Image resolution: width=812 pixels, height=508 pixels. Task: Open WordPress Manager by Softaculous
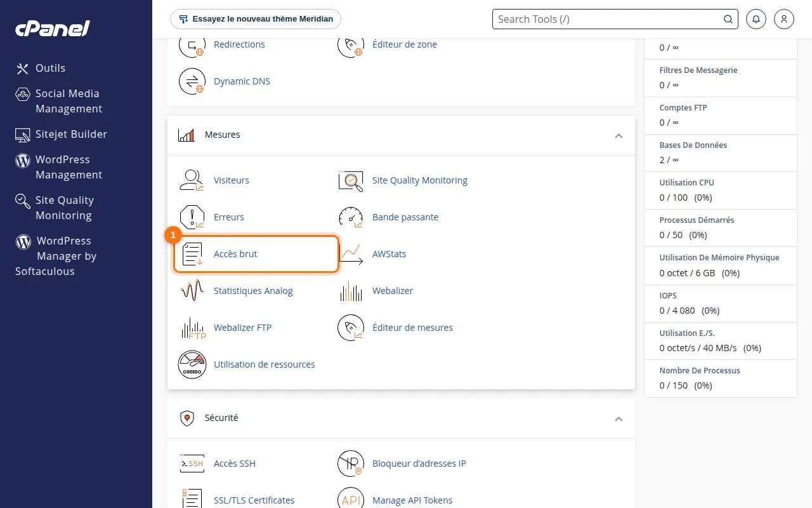[x=56, y=256]
